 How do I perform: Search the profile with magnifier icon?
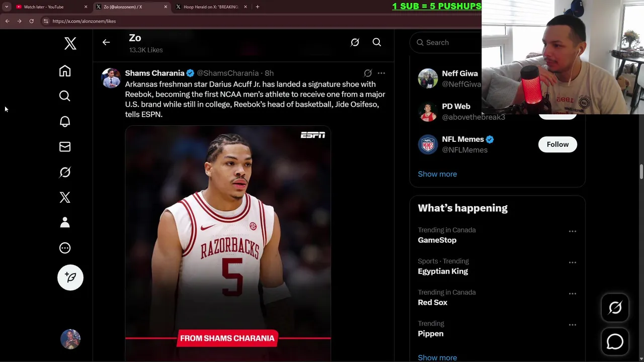click(x=377, y=42)
